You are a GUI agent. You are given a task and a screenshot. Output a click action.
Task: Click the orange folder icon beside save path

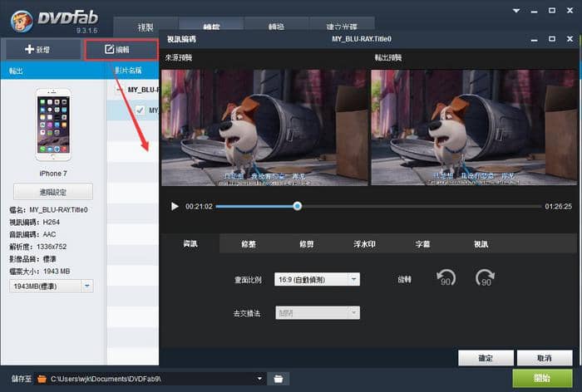(42, 379)
